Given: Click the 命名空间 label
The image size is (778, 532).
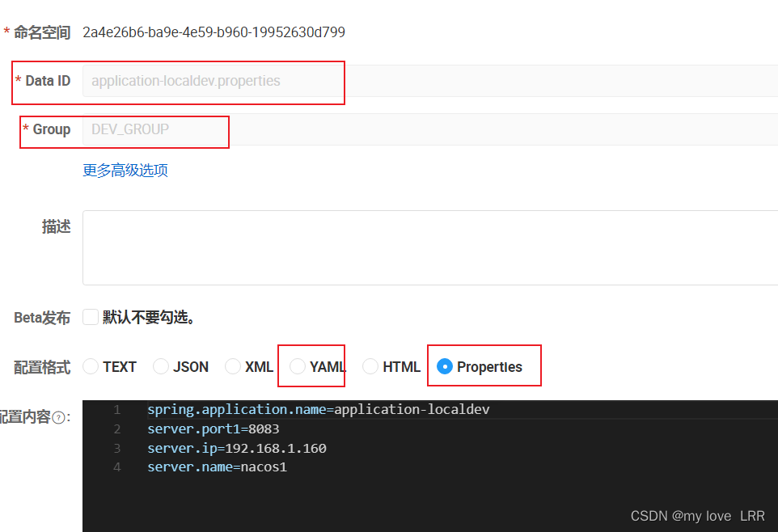Looking at the screenshot, I should click(x=42, y=33).
